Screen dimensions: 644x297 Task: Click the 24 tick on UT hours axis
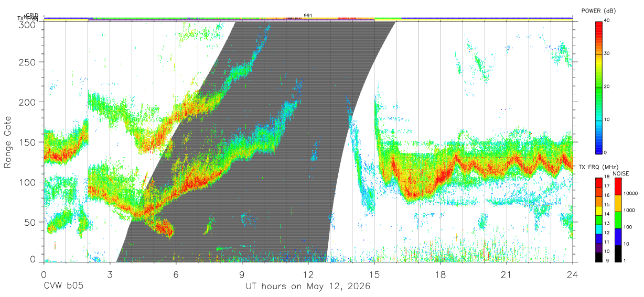pos(572,274)
